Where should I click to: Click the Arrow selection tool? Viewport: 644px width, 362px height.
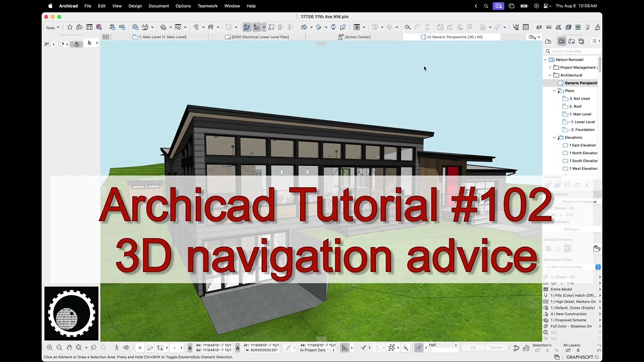(x=90, y=43)
